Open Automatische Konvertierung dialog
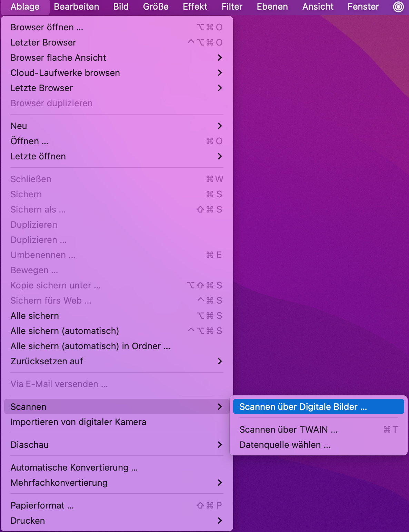The width and height of the screenshot is (409, 532). pos(74,467)
